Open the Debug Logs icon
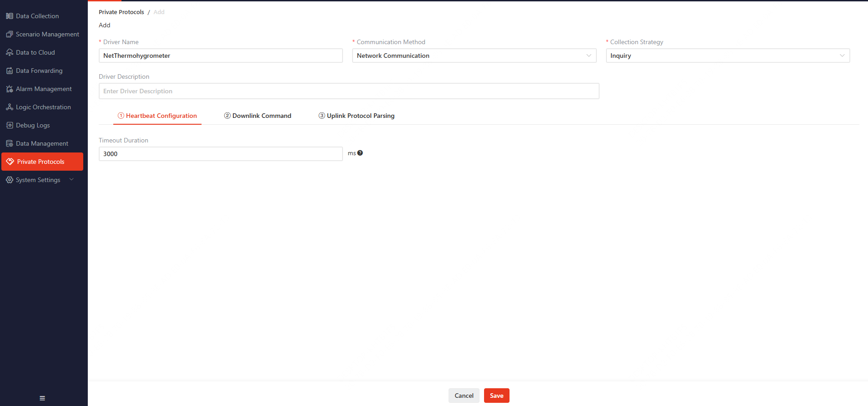The width and height of the screenshot is (868, 406). 10,125
